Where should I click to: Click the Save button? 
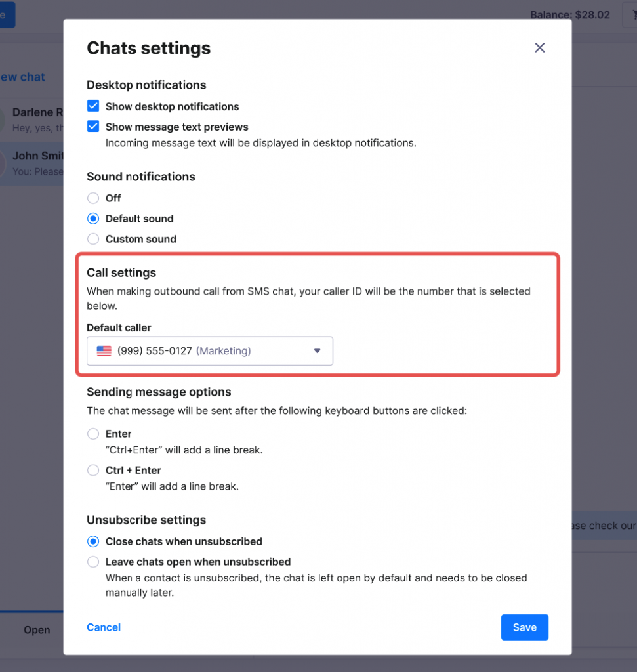(x=524, y=627)
